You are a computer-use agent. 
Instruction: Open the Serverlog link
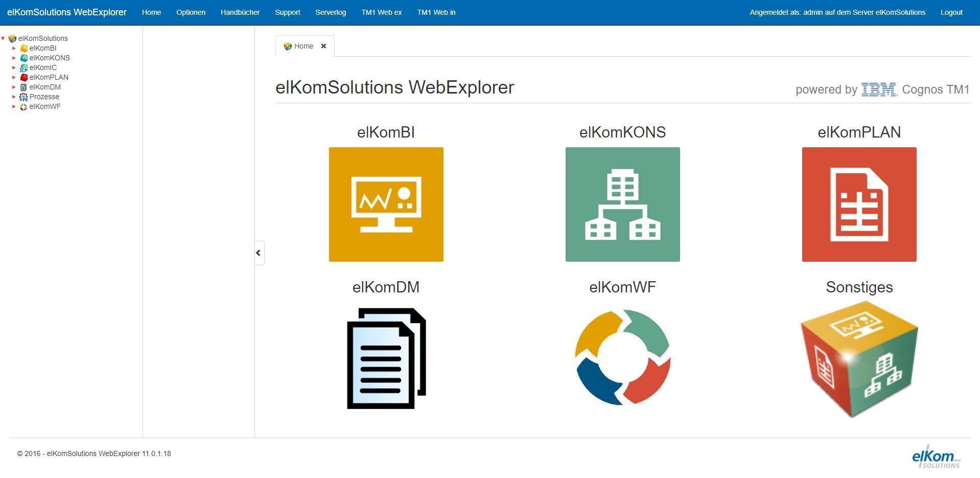(330, 12)
